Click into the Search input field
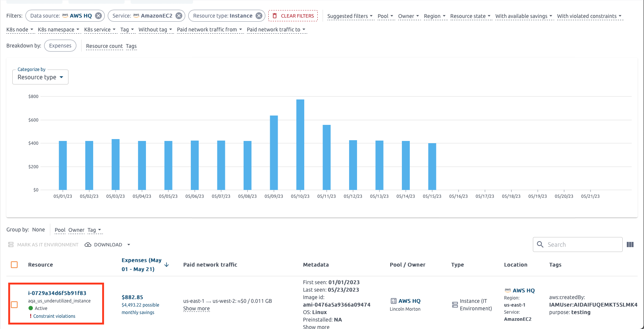 pos(582,245)
